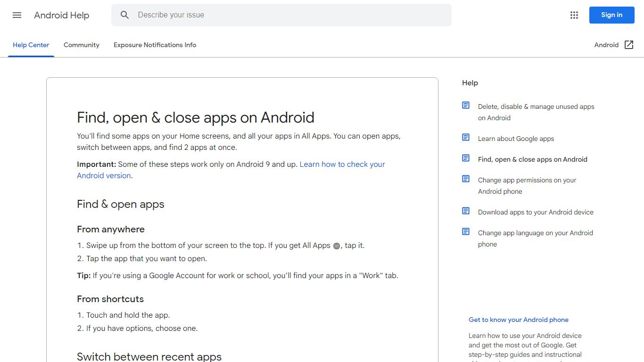Open Change app language on your Android phone

[536, 239]
